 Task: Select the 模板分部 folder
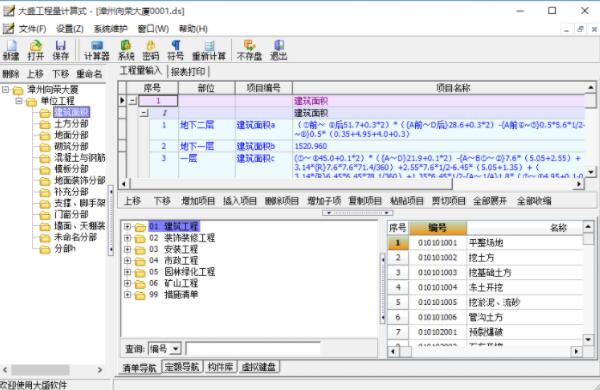point(71,169)
